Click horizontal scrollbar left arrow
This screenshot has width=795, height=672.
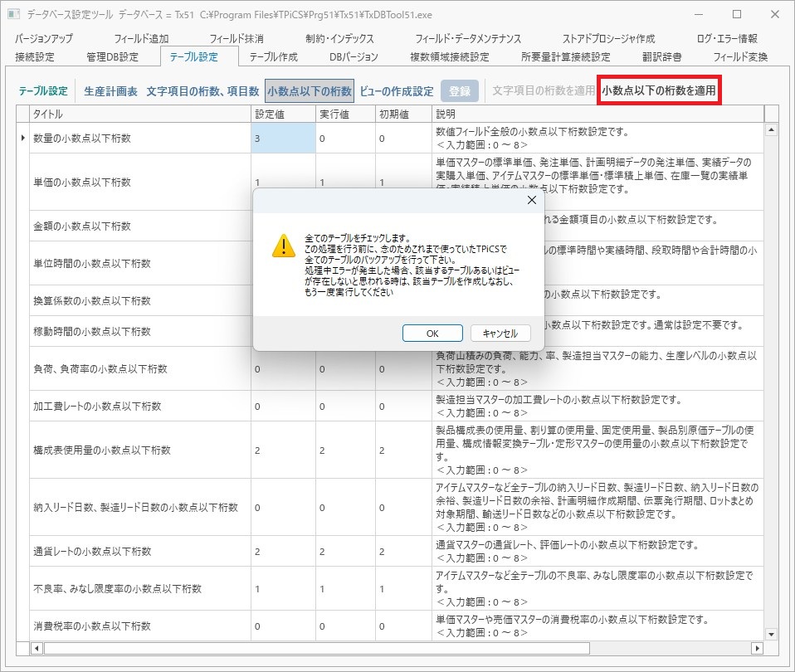coord(37,648)
